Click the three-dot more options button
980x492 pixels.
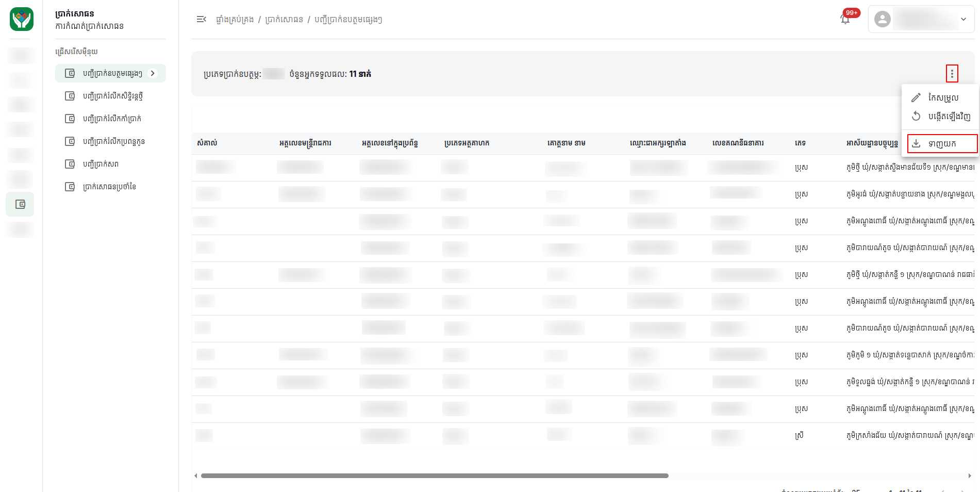[x=952, y=74]
